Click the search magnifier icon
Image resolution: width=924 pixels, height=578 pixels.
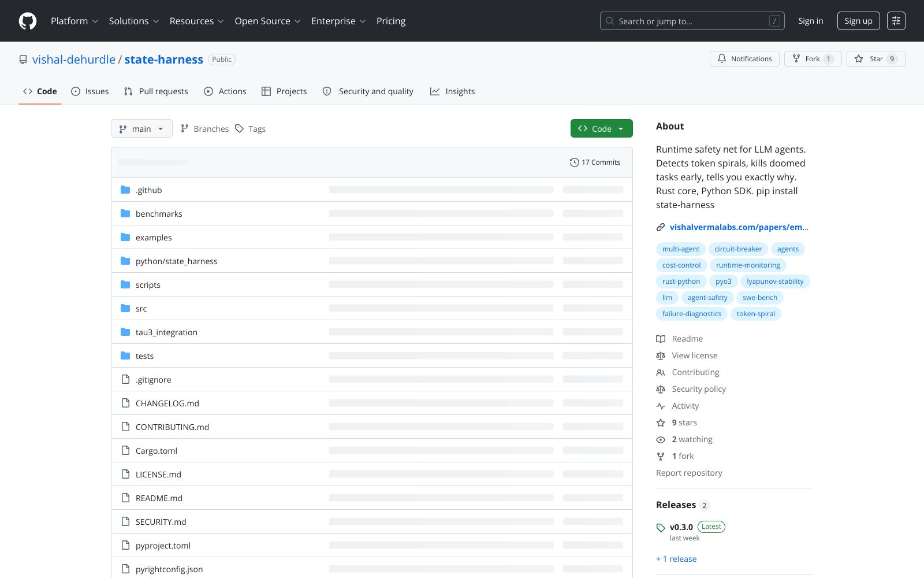click(x=610, y=21)
